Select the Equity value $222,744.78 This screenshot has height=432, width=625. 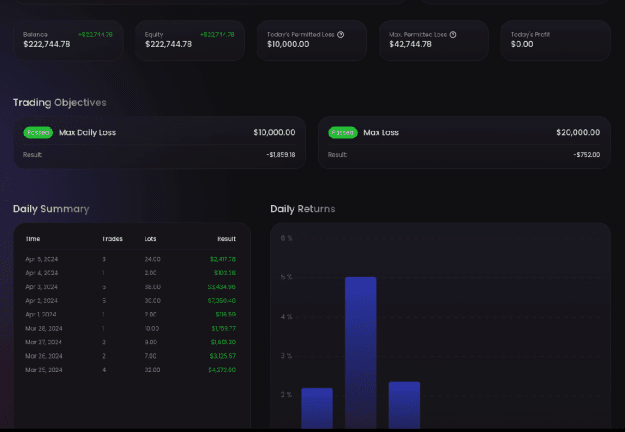tap(169, 44)
